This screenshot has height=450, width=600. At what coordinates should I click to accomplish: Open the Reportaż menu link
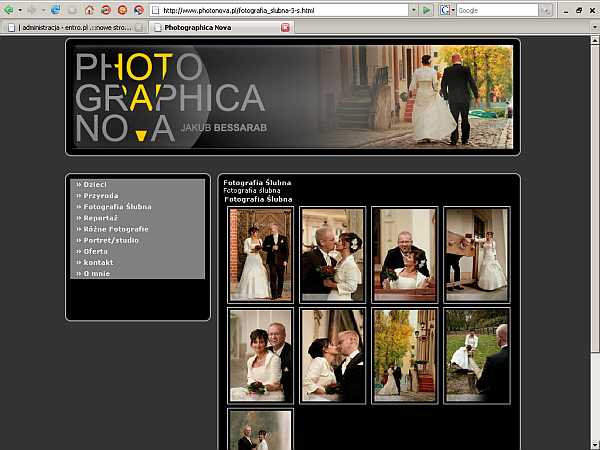pos(100,218)
